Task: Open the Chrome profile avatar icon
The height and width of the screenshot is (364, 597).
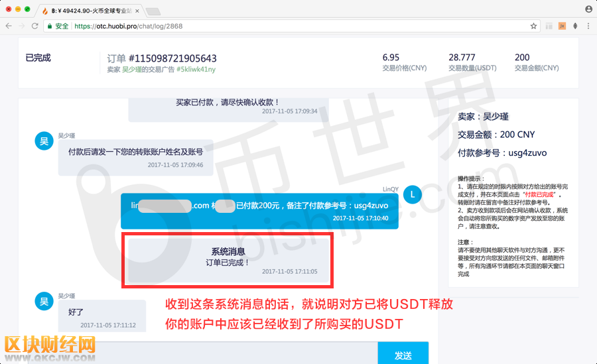Action: [x=588, y=9]
